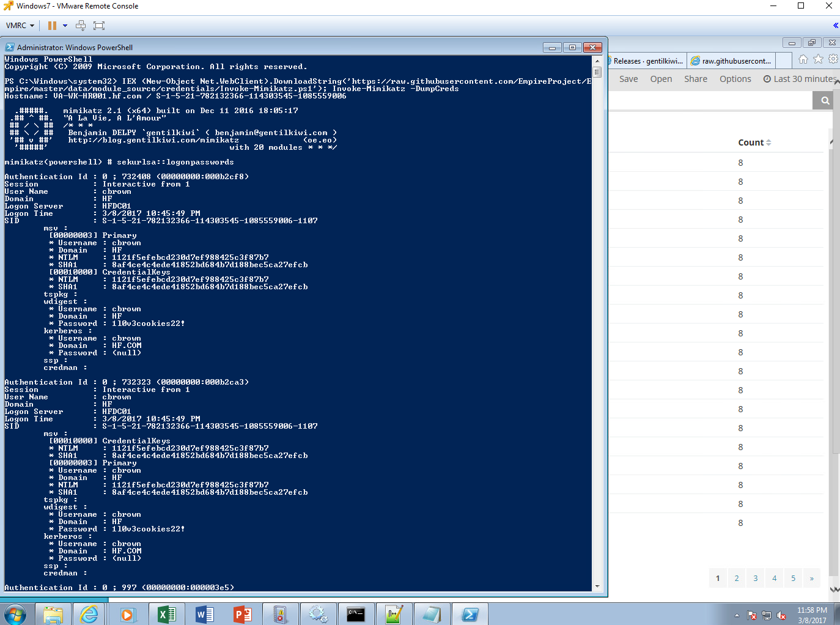Click PowerShell scrollbar up arrow
Image resolution: width=840 pixels, height=625 pixels.
tap(597, 61)
